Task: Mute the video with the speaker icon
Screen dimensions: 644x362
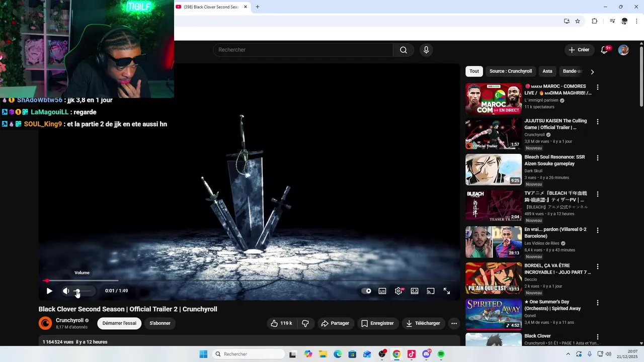Action: pyautogui.click(x=66, y=291)
